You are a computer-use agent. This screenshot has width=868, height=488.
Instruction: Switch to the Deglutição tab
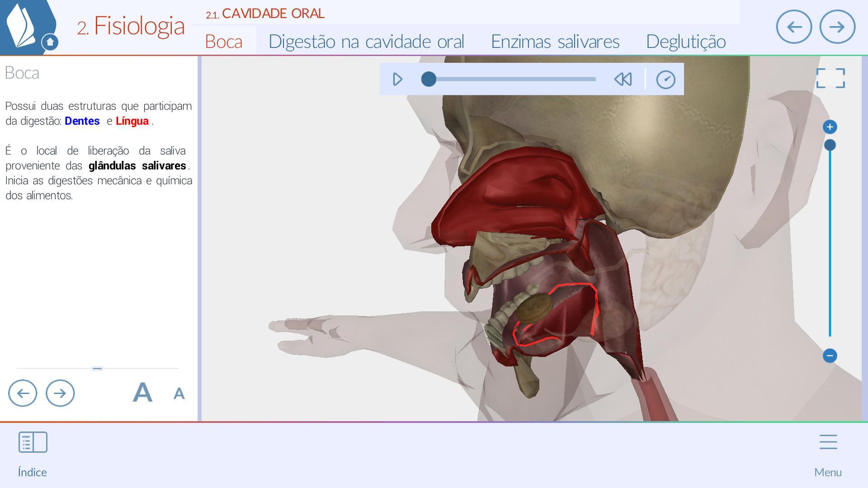(686, 41)
